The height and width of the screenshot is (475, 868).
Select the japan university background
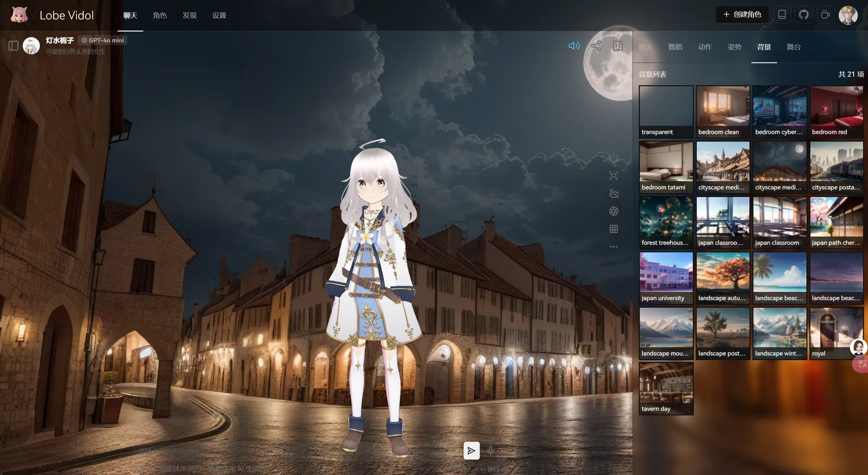pos(666,278)
